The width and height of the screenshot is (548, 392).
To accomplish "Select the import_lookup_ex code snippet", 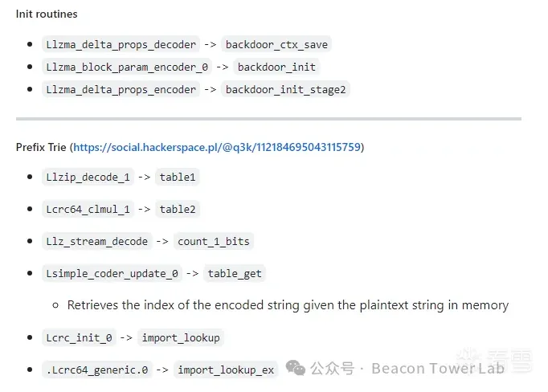I will point(226,370).
